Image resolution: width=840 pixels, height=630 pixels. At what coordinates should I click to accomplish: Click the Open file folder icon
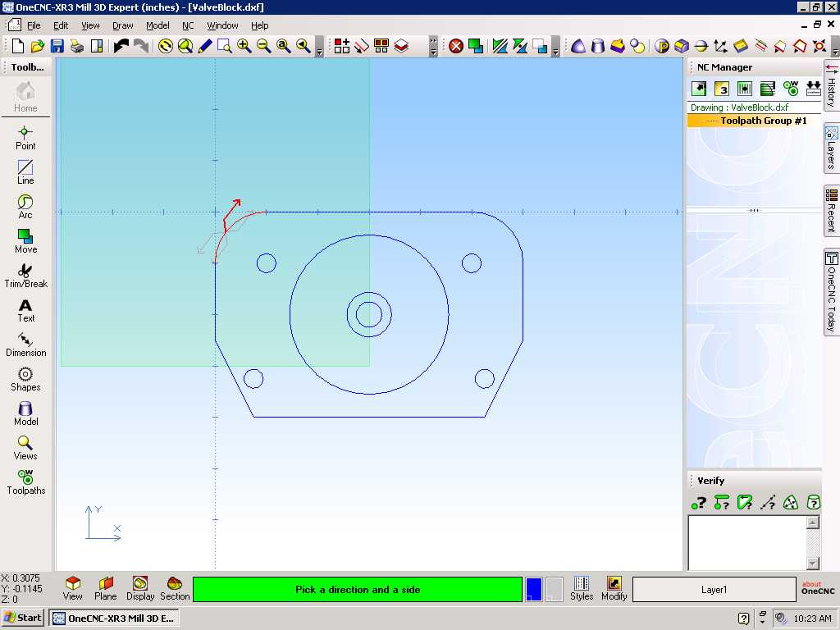click(x=38, y=46)
